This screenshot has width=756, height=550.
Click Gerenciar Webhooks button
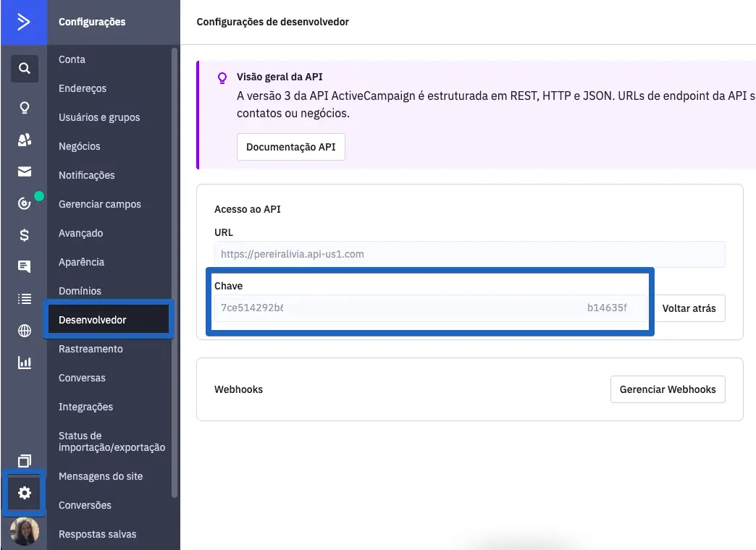667,389
